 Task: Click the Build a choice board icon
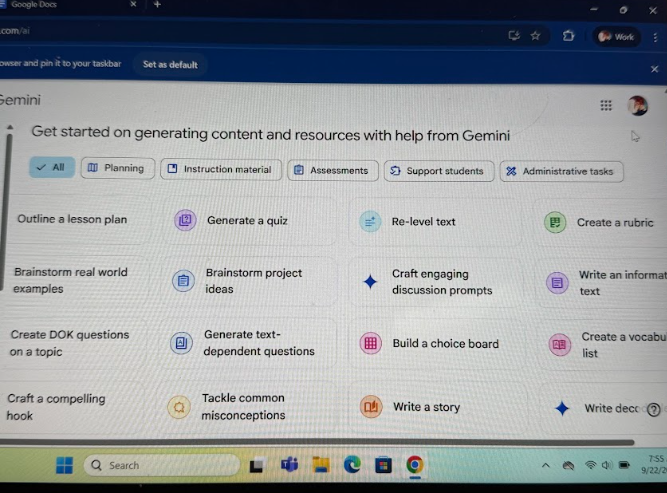pyautogui.click(x=370, y=344)
